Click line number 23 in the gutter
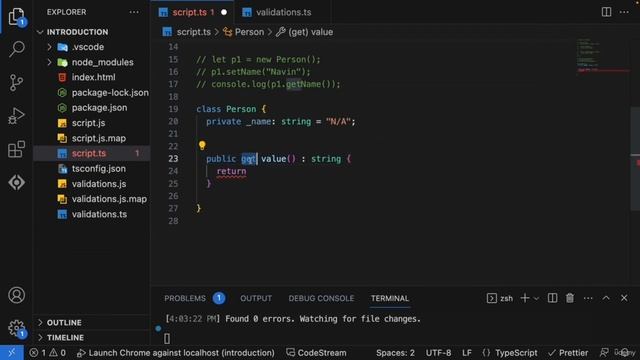 tap(173, 159)
